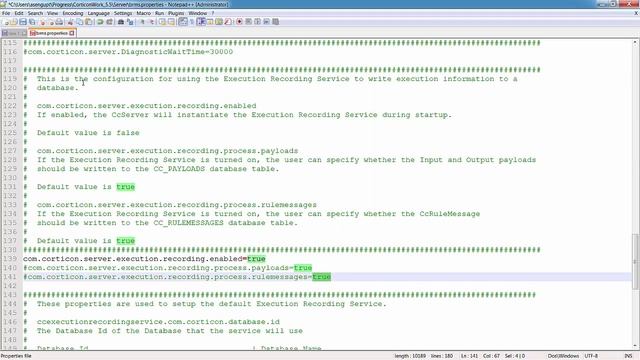Toggle show all characters button
Image resolution: width=640 pixels, height=360 pixels.
click(x=191, y=22)
